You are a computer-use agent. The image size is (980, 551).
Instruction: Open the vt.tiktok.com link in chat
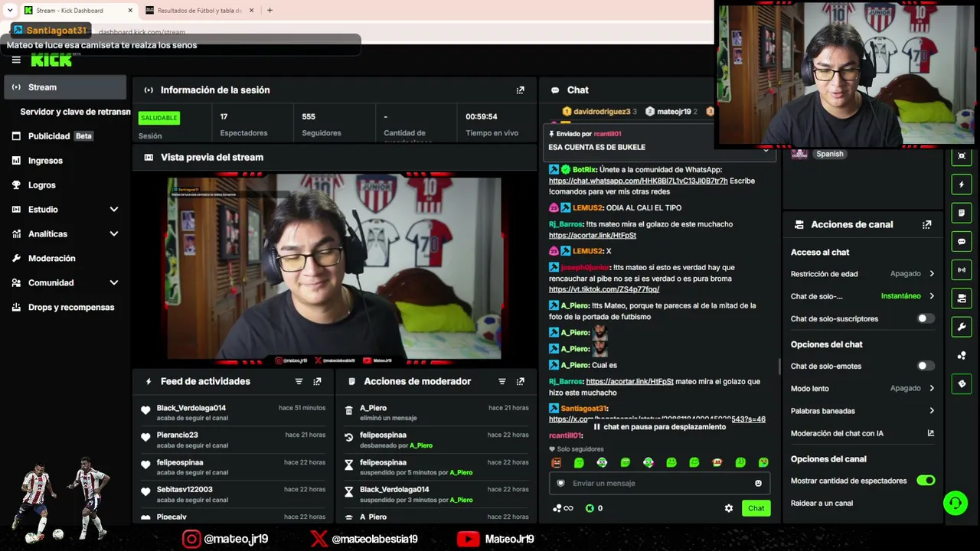[x=604, y=290]
